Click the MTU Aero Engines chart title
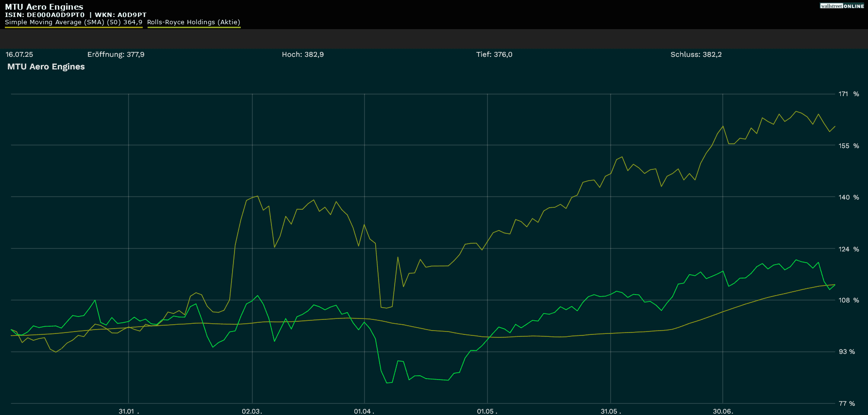The height and width of the screenshot is (415, 868). pyautogui.click(x=46, y=66)
